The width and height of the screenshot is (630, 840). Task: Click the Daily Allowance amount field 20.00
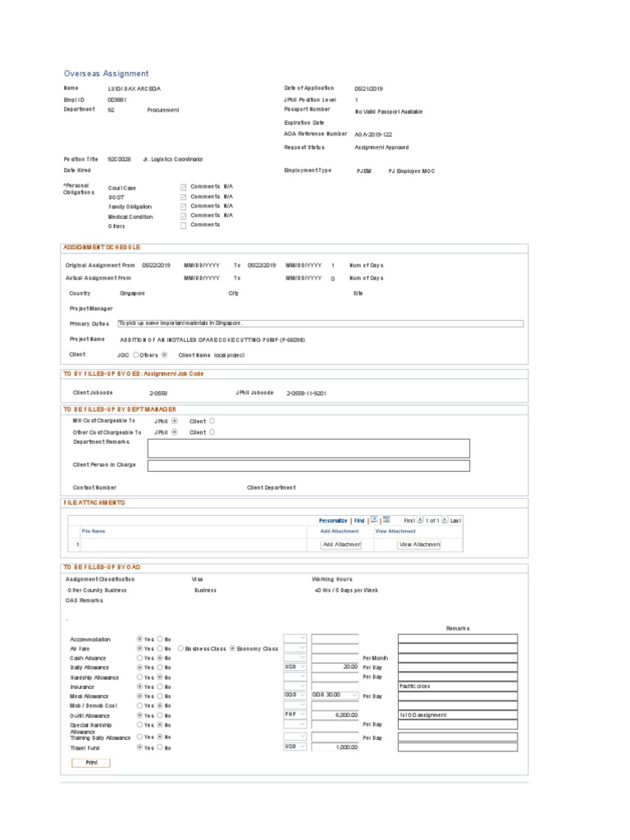point(335,667)
